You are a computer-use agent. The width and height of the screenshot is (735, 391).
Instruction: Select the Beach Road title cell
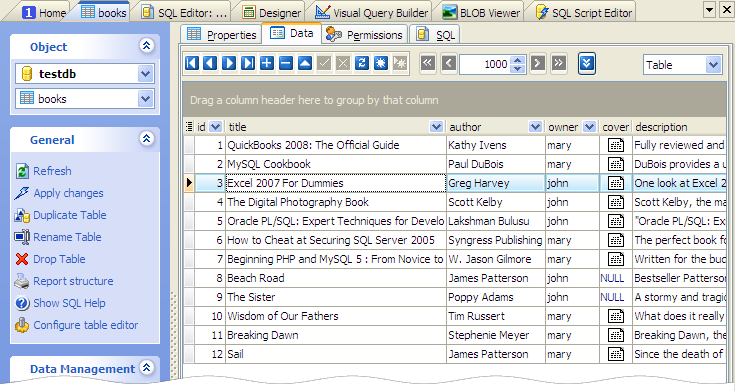pos(336,278)
